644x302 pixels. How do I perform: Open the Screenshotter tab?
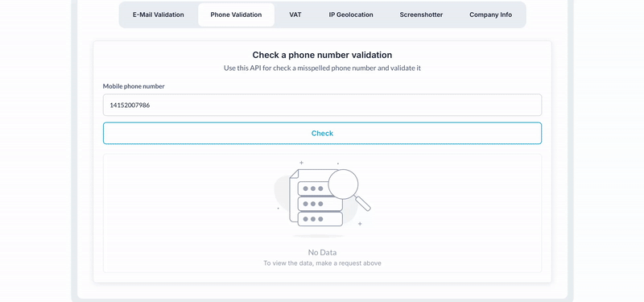pyautogui.click(x=421, y=14)
